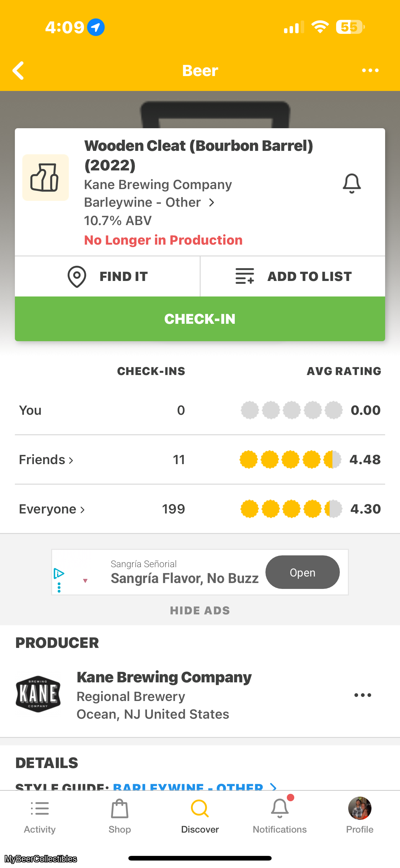
Task: Open the Sangría Señorial ad
Action: (x=302, y=572)
